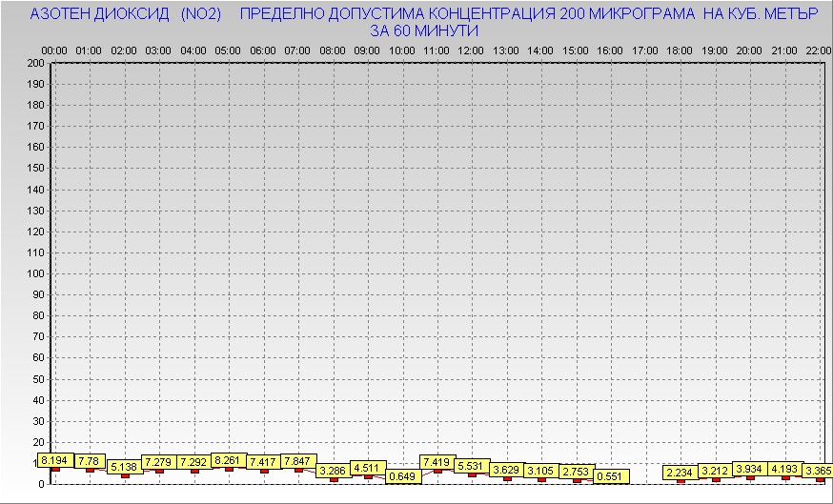833x504 pixels.
Task: Select the 0.551 value label
Action: click(x=611, y=476)
